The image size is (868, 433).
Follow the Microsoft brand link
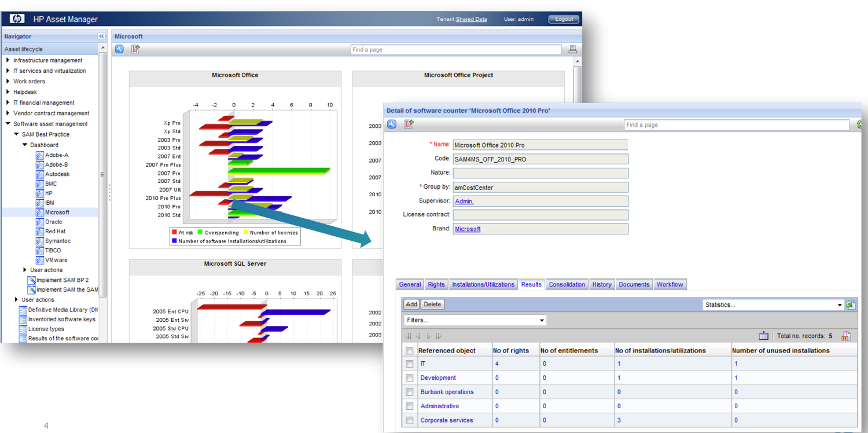point(468,229)
